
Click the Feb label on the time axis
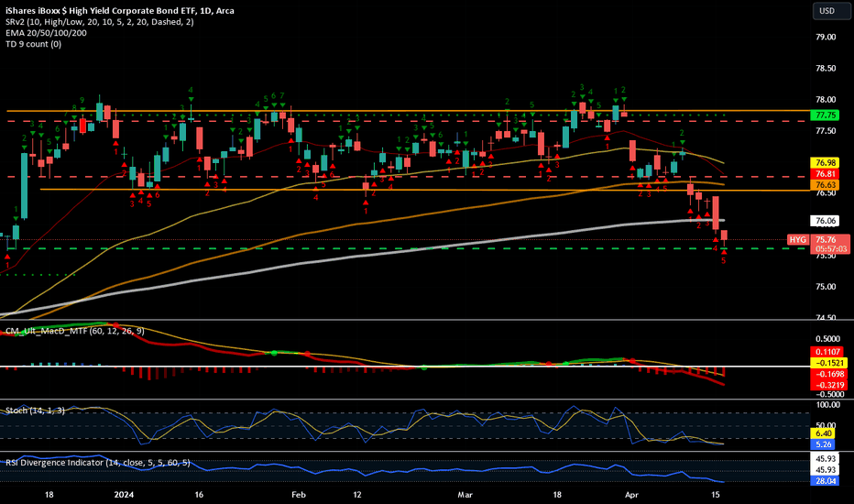(x=299, y=495)
